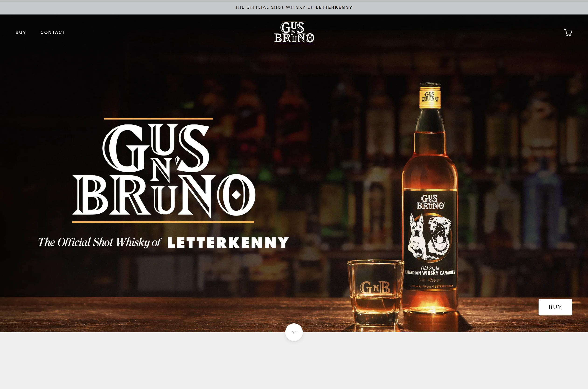This screenshot has width=588, height=389.
Task: Click the diamond inside the hero logo's O
Action: coord(236,195)
